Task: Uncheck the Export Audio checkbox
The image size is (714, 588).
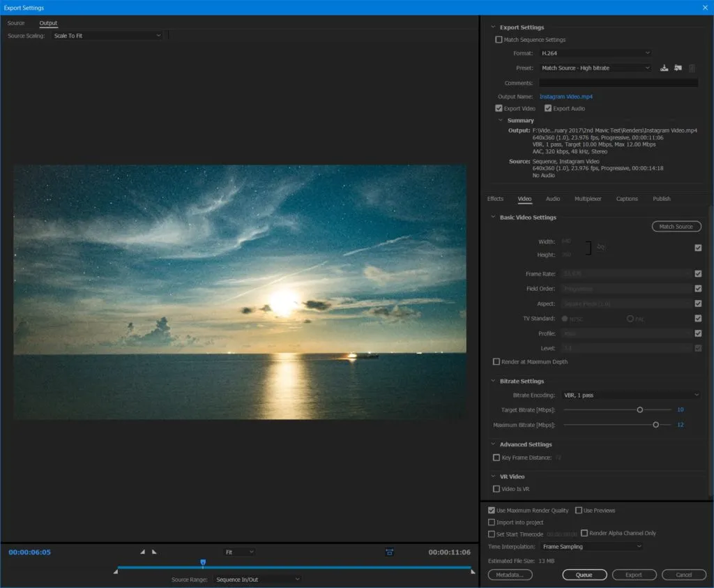Action: tap(548, 108)
